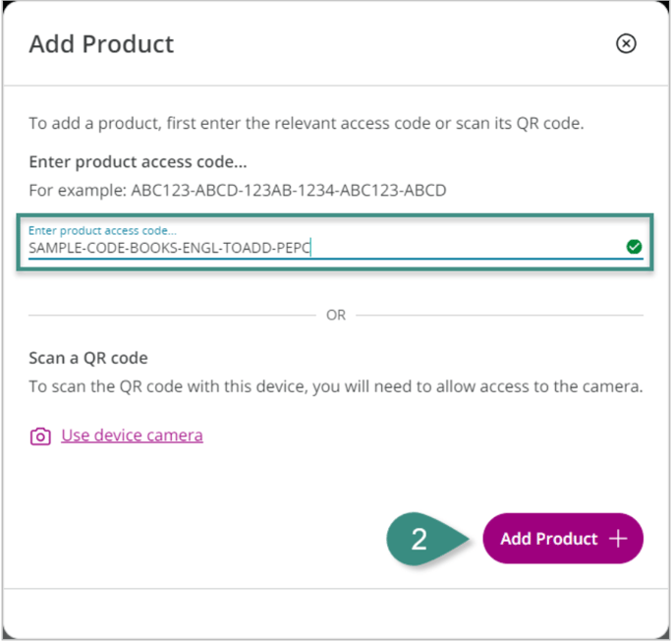Click the green validation checkmark icon

point(634,247)
